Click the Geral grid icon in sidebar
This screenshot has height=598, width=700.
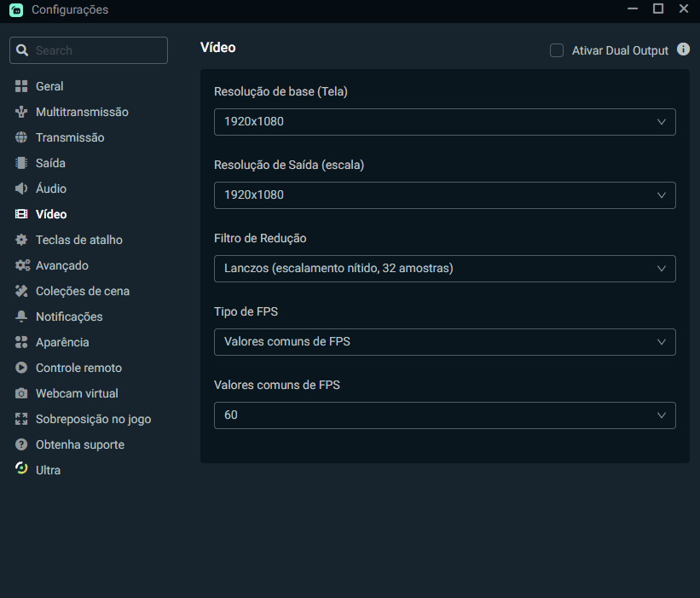point(21,86)
